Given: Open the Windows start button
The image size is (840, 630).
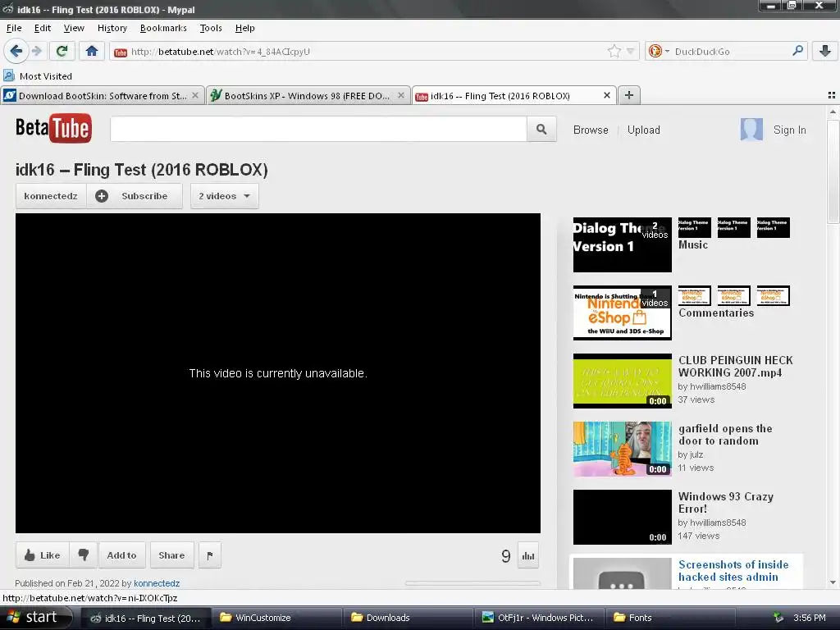Looking at the screenshot, I should 35,617.
